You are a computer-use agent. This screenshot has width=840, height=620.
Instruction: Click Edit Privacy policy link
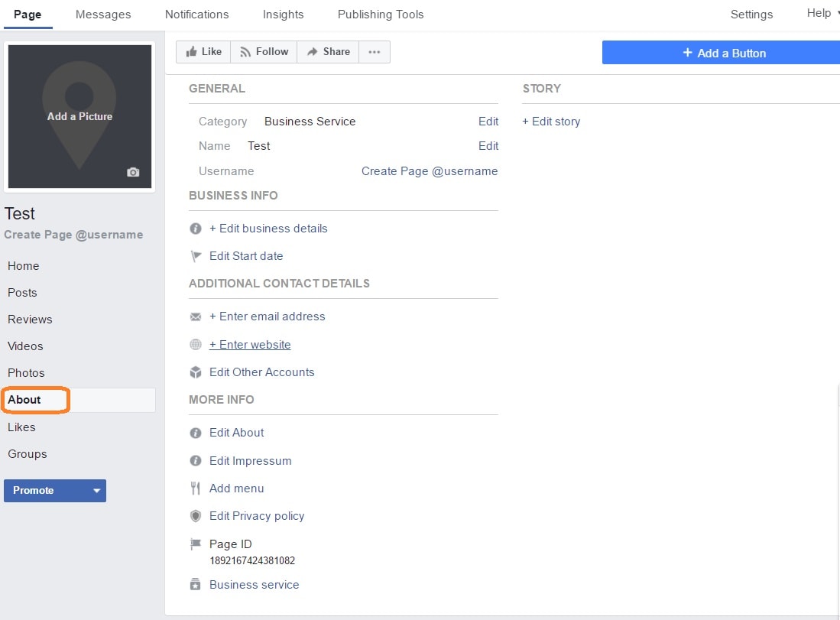coord(257,516)
